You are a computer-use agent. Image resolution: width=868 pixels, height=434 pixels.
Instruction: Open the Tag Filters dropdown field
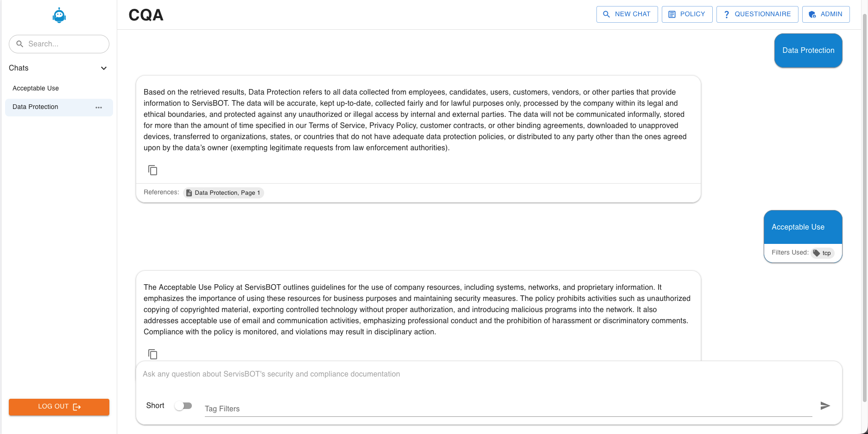pyautogui.click(x=508, y=408)
